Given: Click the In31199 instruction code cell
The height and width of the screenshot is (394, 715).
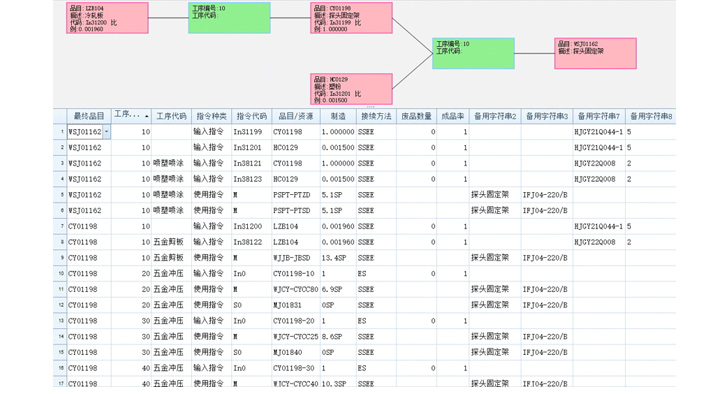Looking at the screenshot, I should coord(252,132).
